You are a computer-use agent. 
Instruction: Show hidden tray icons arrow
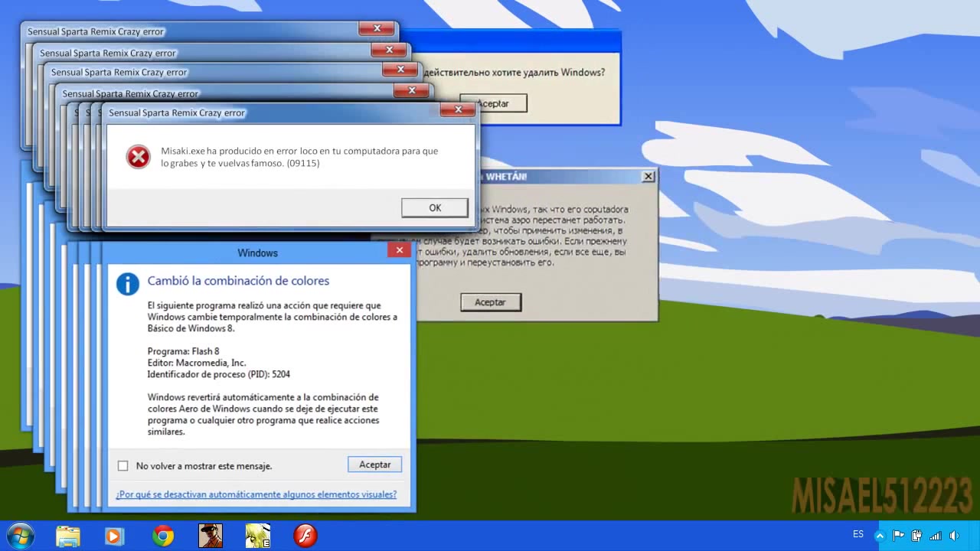tap(880, 536)
